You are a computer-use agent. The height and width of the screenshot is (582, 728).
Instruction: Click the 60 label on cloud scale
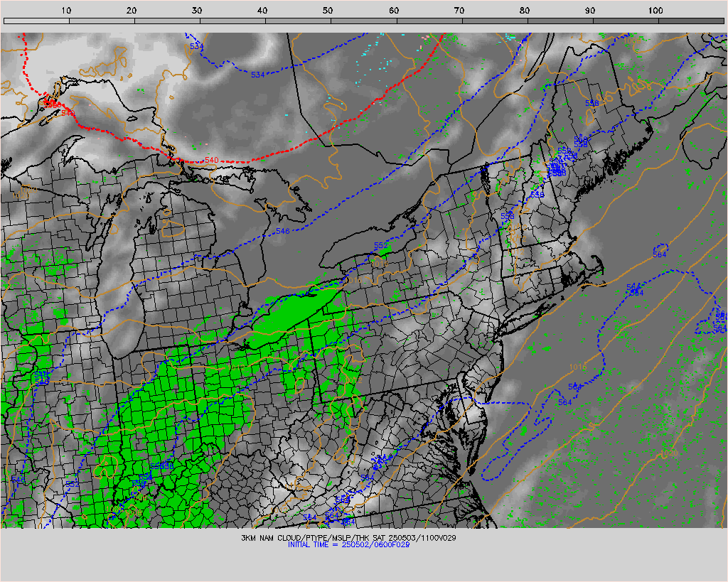click(x=394, y=10)
